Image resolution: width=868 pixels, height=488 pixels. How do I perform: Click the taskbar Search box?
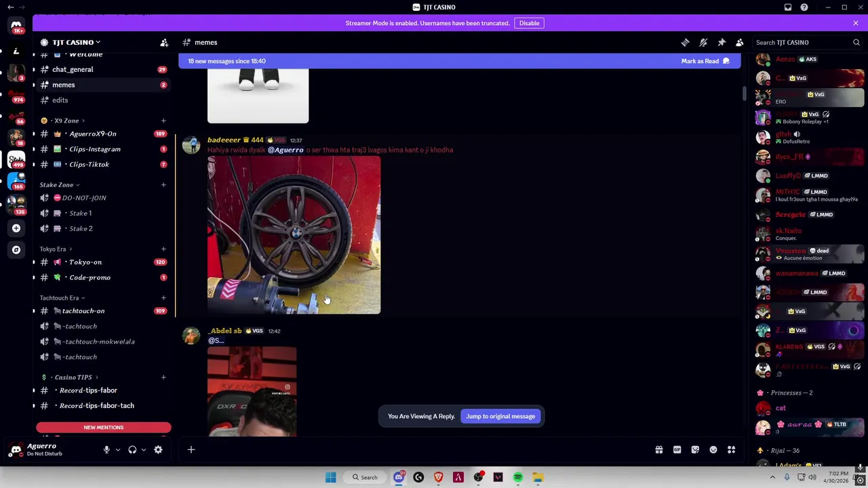point(365,477)
